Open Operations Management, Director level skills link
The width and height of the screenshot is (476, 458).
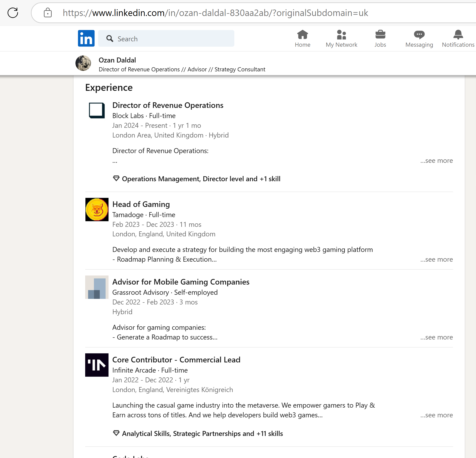[201, 179]
